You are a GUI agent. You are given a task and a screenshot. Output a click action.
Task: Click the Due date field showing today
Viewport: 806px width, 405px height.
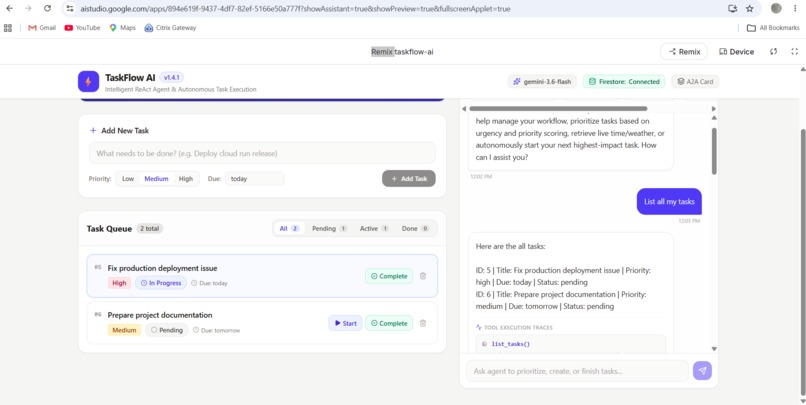(x=254, y=179)
